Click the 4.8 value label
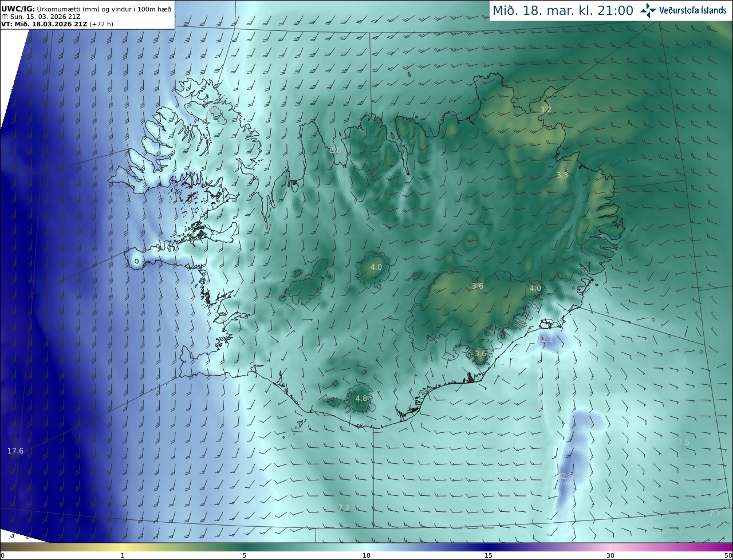 point(361,399)
